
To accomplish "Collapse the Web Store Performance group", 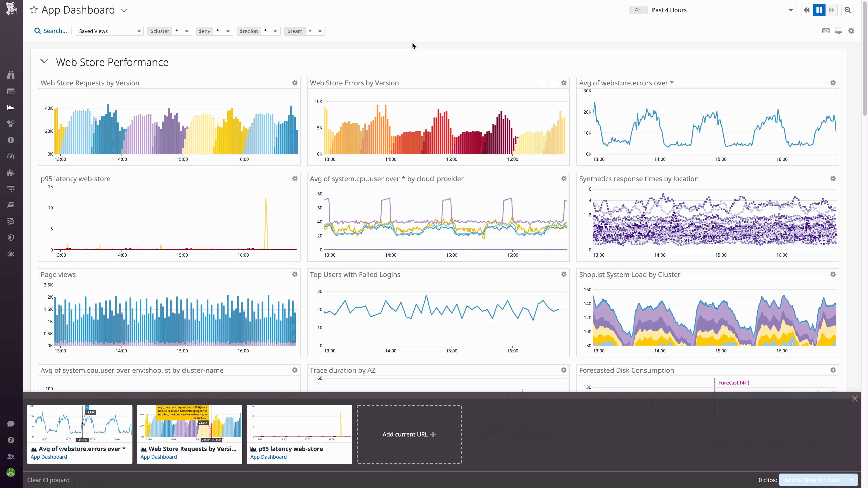I will pyautogui.click(x=44, y=61).
